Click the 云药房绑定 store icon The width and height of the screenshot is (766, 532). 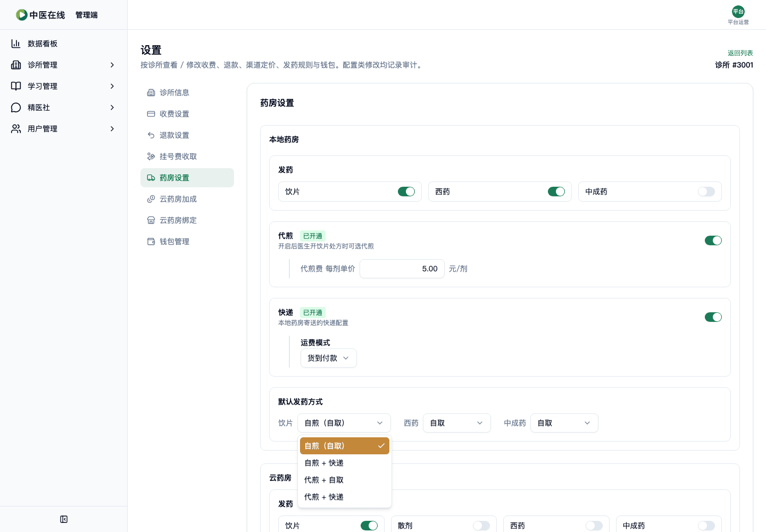tap(151, 220)
